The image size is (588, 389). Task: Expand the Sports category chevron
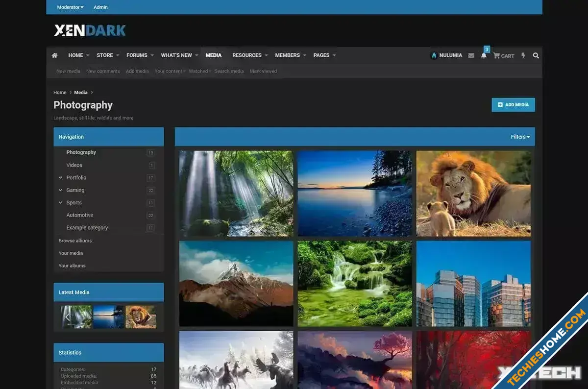(61, 203)
